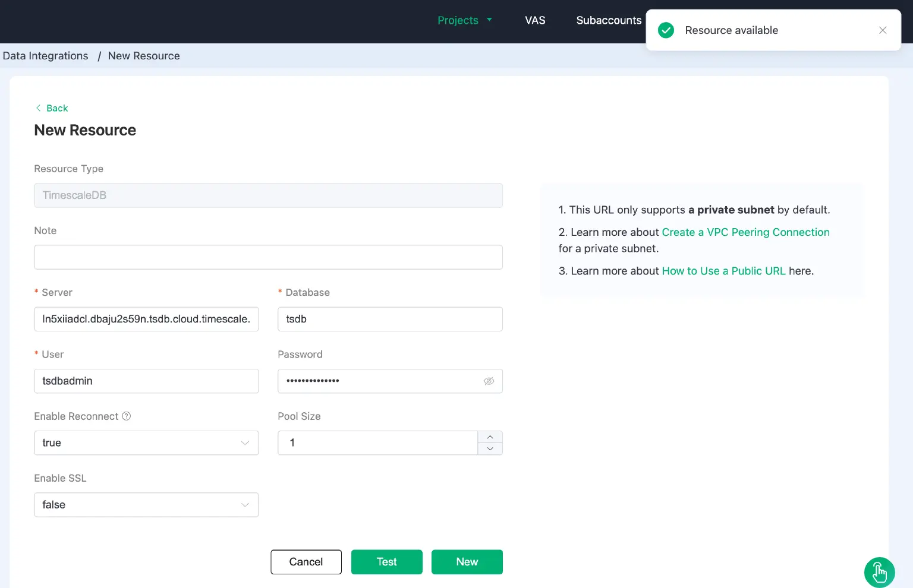Open the How to Use a Public URL link
The height and width of the screenshot is (588, 913).
coord(723,270)
